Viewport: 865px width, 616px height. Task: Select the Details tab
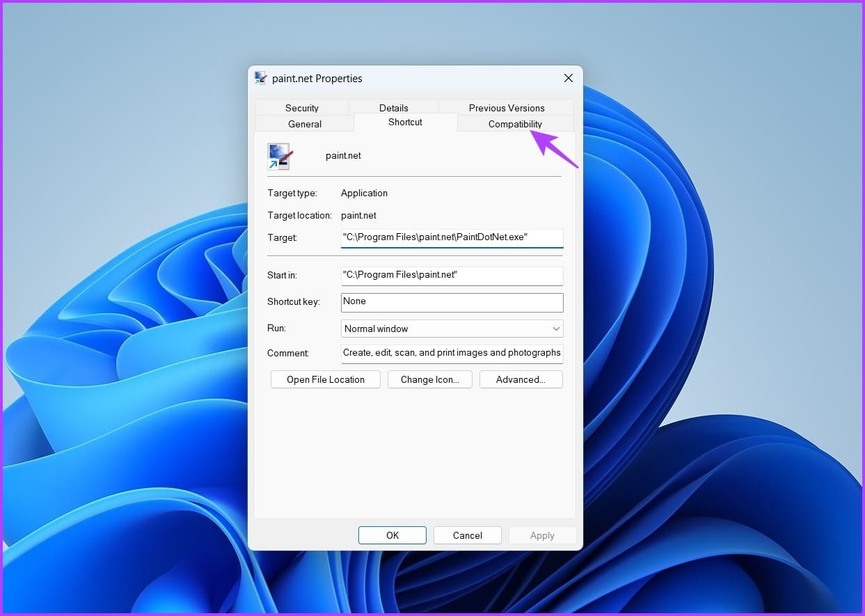click(393, 108)
